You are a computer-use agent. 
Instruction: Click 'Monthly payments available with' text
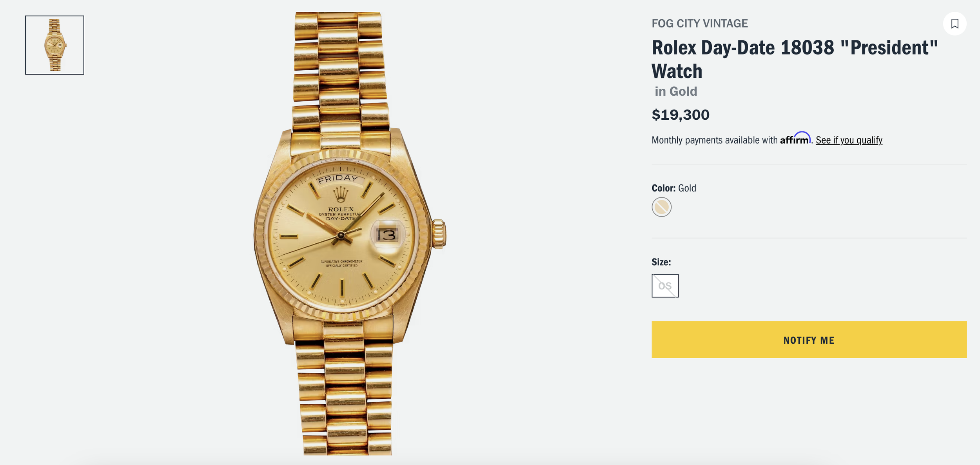click(714, 140)
